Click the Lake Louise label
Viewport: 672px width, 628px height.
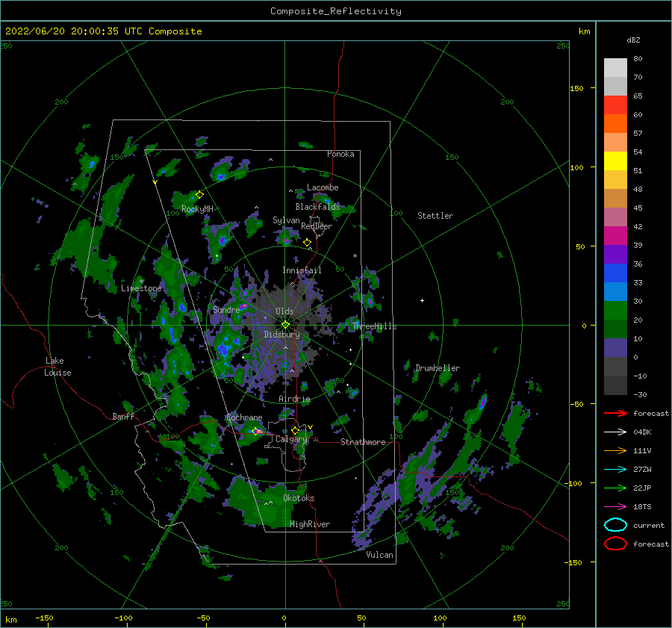57,367
